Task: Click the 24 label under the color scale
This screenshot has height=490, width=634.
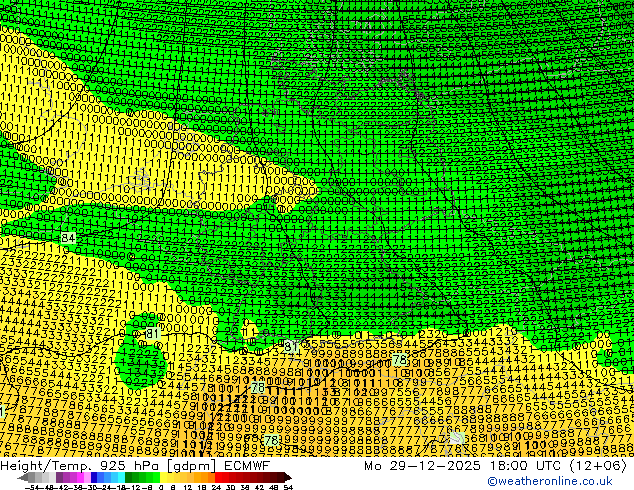Action: pyautogui.click(x=216, y=487)
